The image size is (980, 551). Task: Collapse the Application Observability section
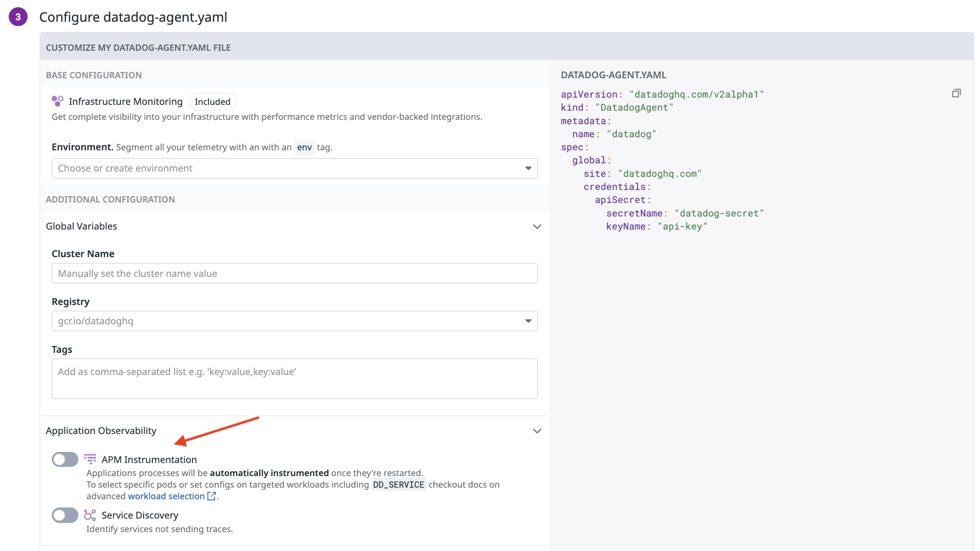[536, 431]
